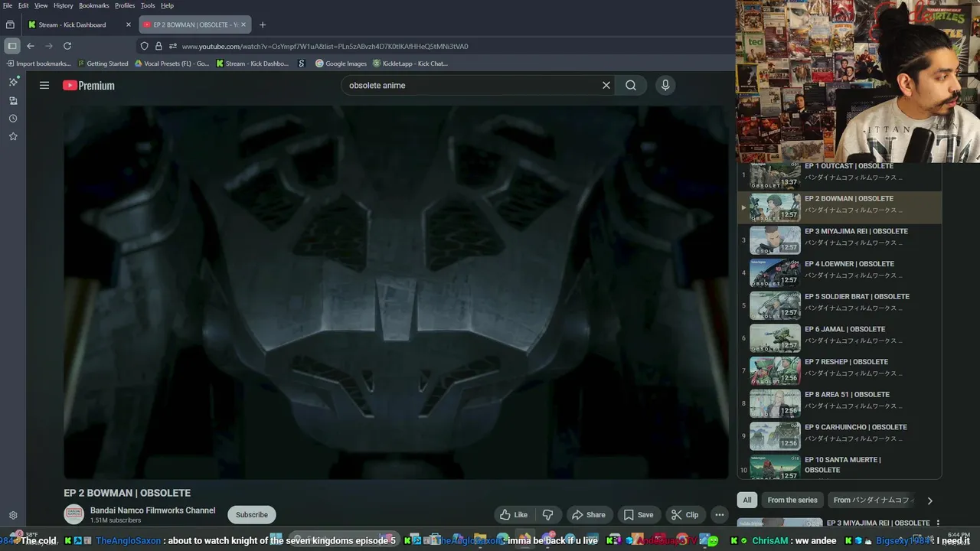
Task: Open the History menu
Action: click(64, 5)
